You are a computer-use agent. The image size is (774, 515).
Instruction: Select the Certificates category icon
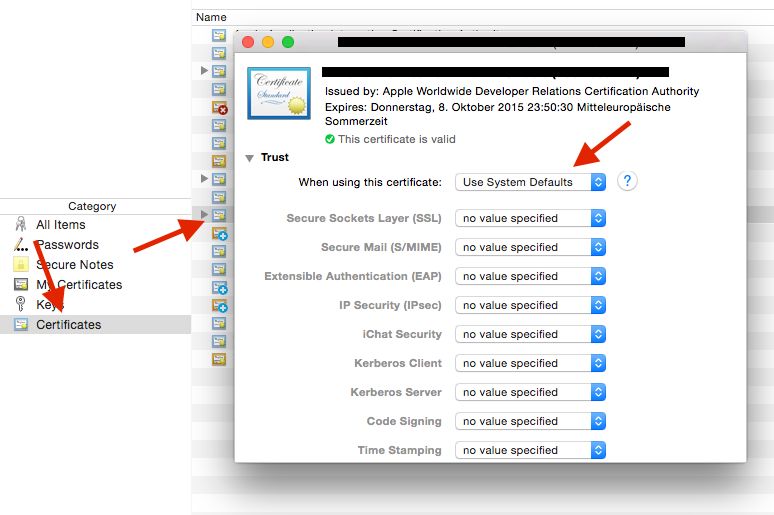[x=21, y=324]
